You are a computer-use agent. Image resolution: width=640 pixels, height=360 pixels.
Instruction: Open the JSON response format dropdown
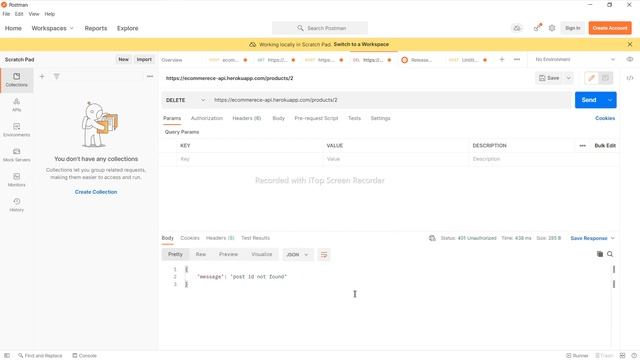click(297, 255)
